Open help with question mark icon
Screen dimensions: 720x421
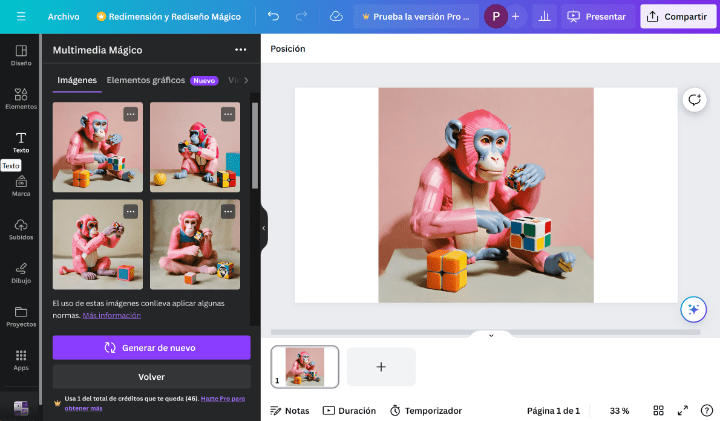[x=707, y=410]
